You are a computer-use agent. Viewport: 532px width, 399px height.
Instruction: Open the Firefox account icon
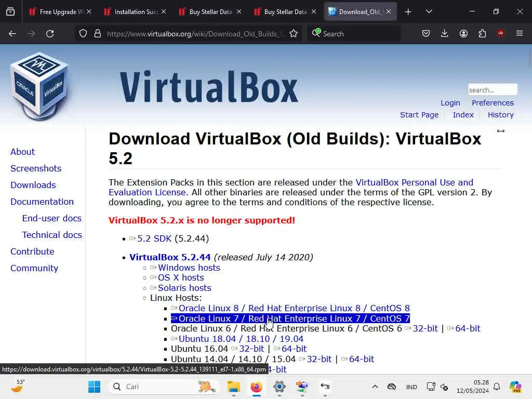coord(463,33)
